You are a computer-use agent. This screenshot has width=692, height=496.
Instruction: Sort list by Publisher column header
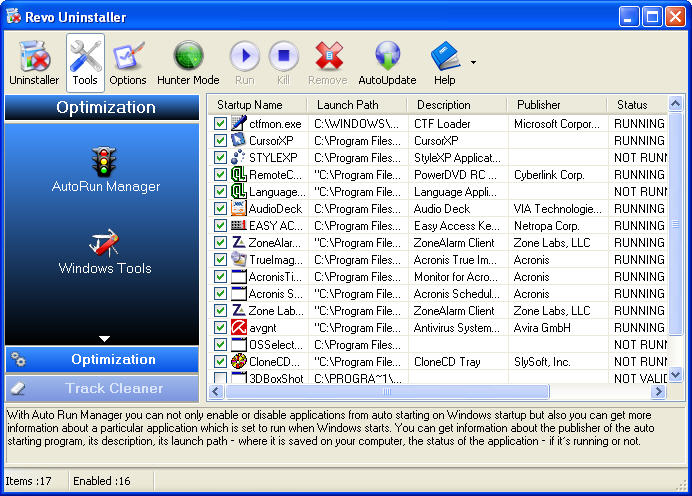(x=556, y=105)
